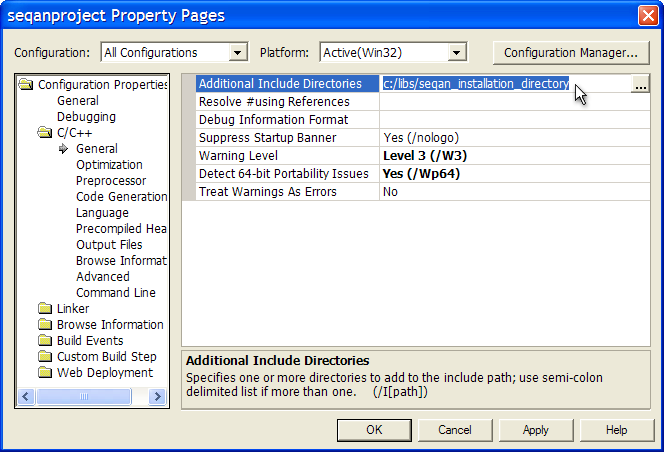Screen dimensions: 665x452
Task: Click the Configuration Properties folder icon
Action: [27, 85]
